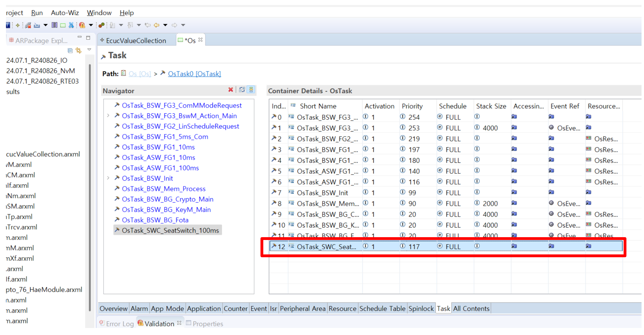Expand the OsTask_BSW_Init tree node
Image resolution: width=644 pixels, height=335 pixels.
tap(108, 178)
